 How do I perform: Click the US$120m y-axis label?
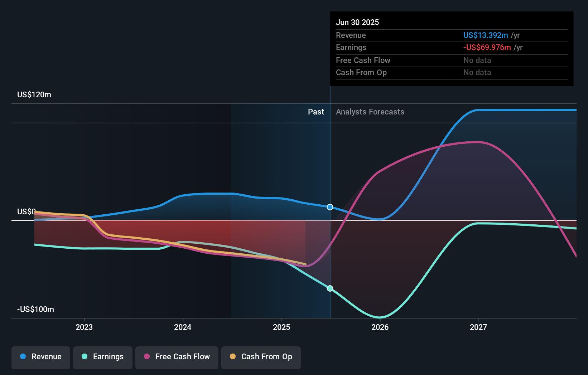click(34, 95)
